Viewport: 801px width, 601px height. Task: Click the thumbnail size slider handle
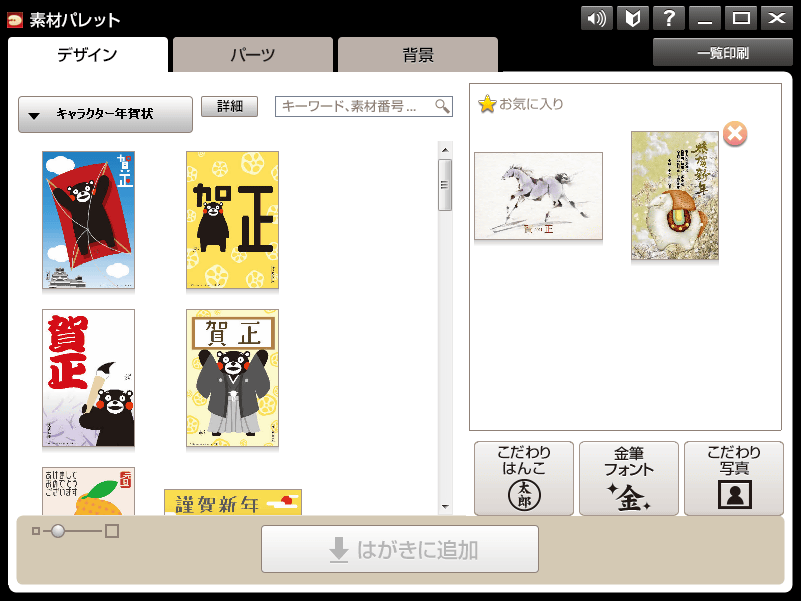(58, 531)
